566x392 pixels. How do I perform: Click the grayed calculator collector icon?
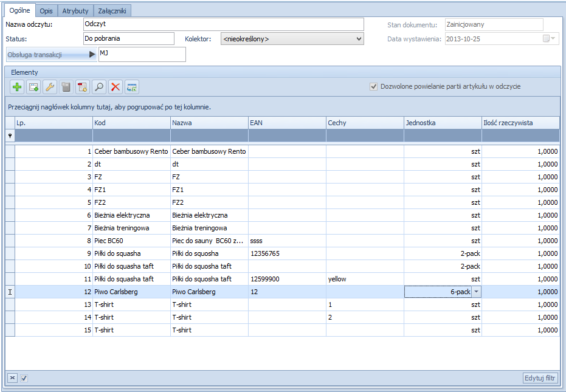tap(66, 87)
